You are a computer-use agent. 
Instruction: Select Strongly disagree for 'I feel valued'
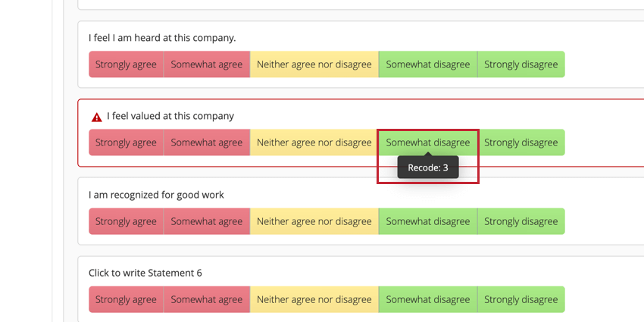(x=521, y=142)
